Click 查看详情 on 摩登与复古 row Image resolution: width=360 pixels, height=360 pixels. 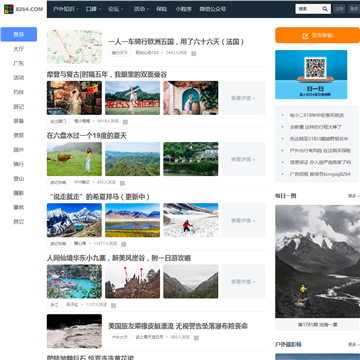pos(243,98)
